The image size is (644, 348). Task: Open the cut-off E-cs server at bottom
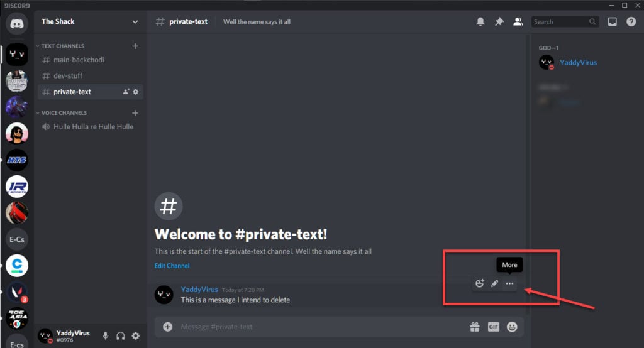click(17, 342)
